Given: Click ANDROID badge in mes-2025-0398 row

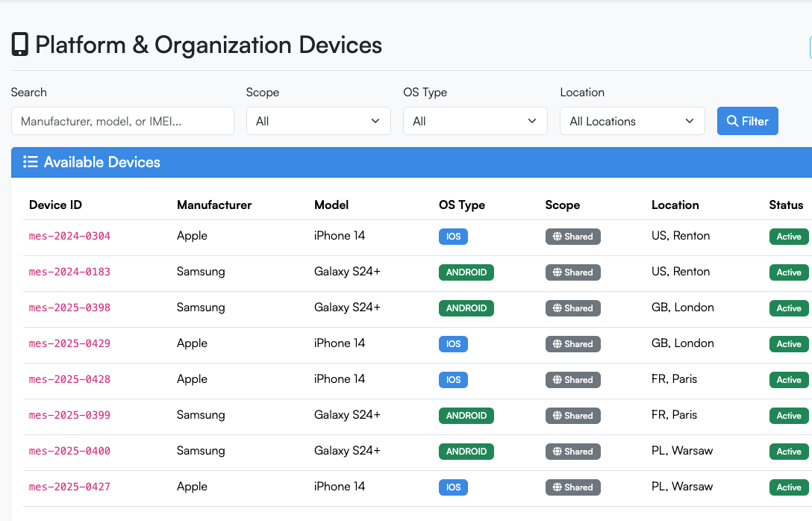Looking at the screenshot, I should coord(466,308).
